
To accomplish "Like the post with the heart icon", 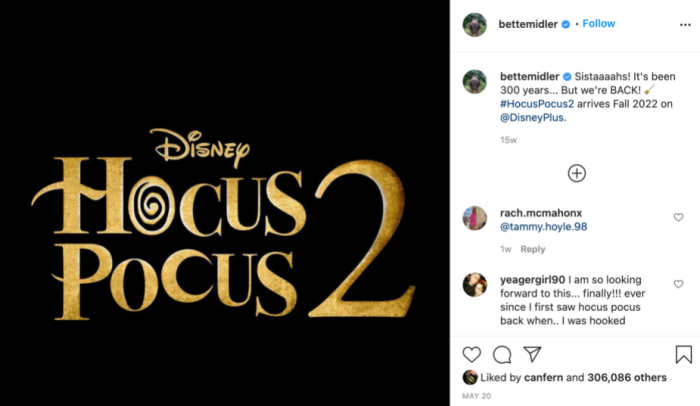I will [x=471, y=355].
